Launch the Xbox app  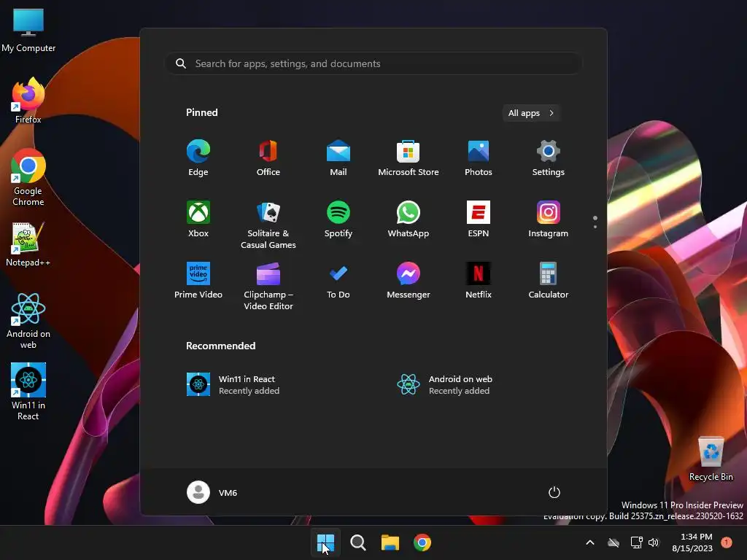click(198, 219)
